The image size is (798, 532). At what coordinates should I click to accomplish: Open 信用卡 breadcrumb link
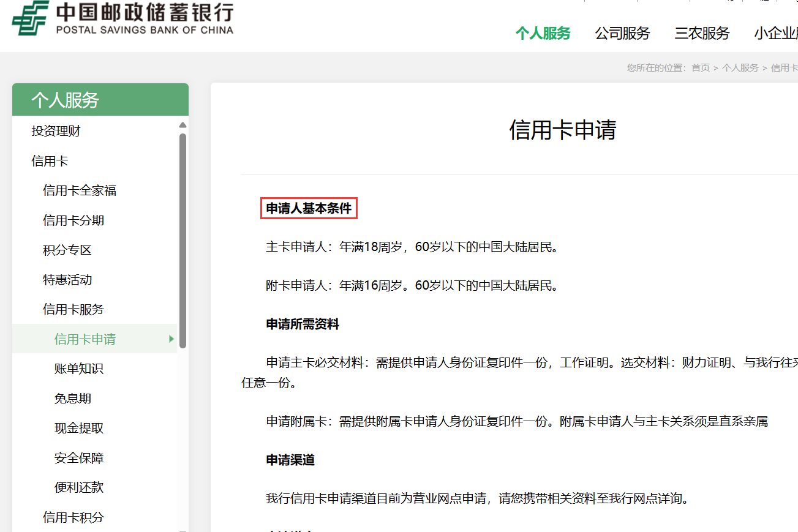[785, 67]
